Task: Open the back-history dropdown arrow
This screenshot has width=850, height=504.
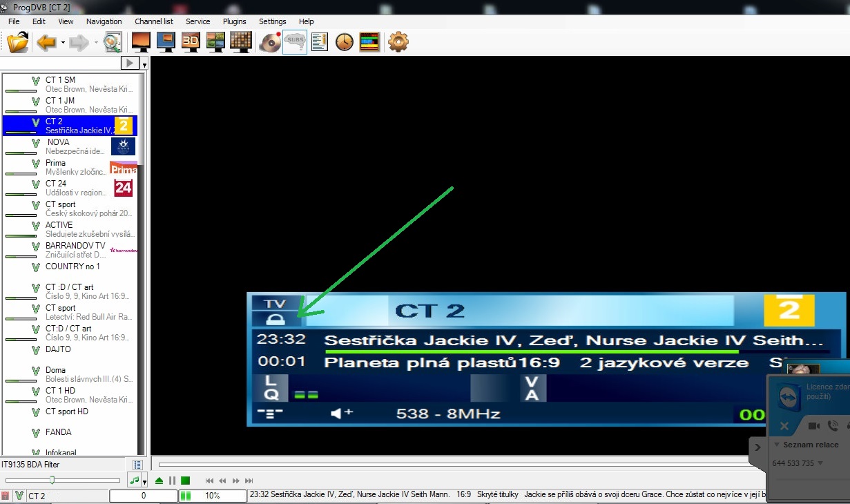Action: click(x=63, y=43)
